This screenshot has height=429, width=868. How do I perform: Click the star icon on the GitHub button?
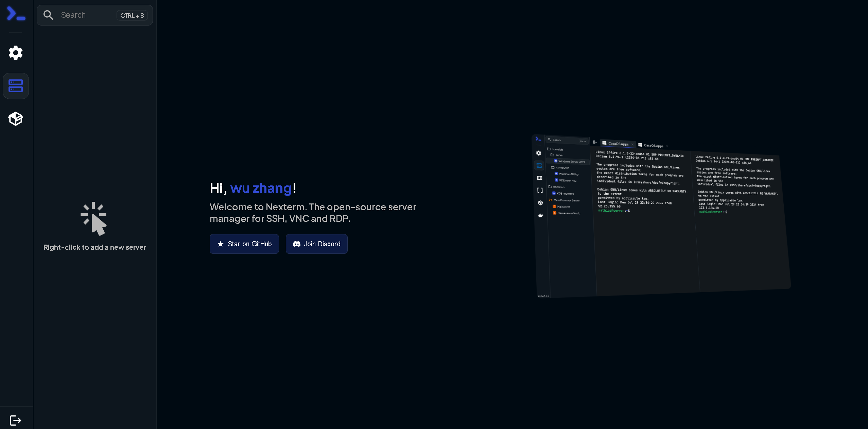220,244
